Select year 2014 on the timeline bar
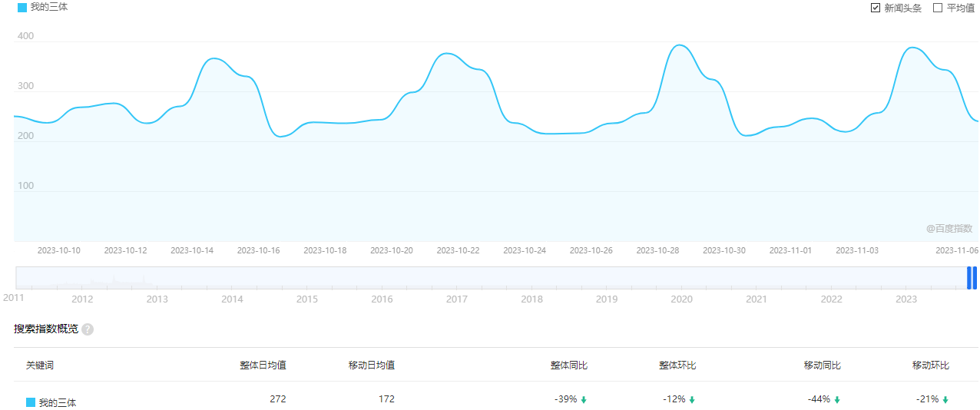Image resolution: width=980 pixels, height=410 pixels. point(232,299)
